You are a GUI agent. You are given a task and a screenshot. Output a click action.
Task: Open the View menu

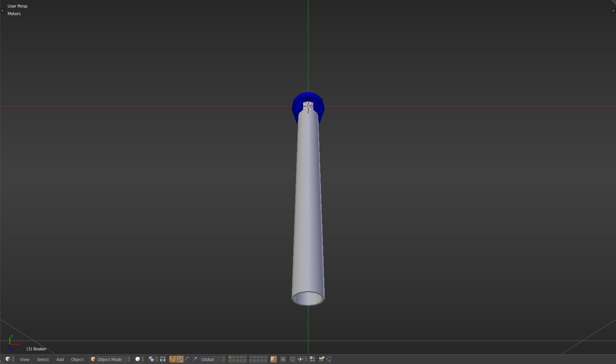25,359
